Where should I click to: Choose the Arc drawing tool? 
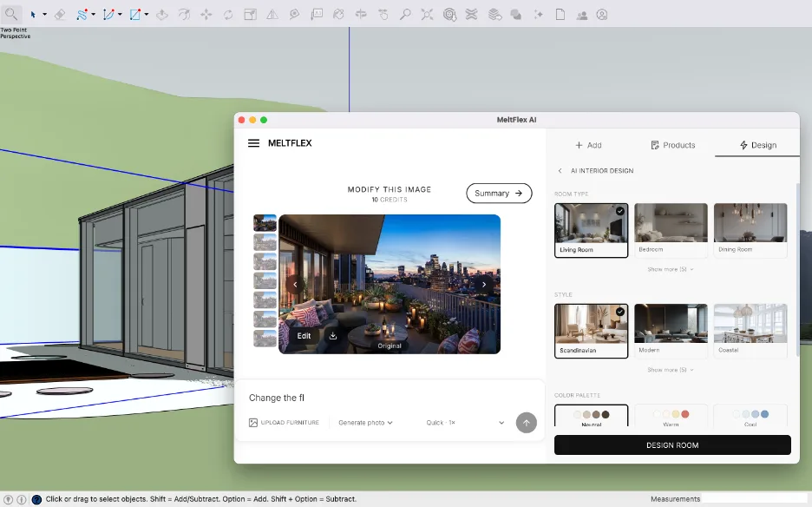coord(108,15)
